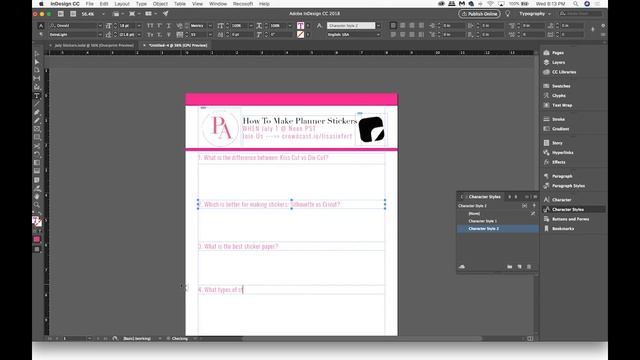Select Character Style 2 in list
This screenshot has width=640, height=360.
point(498,229)
